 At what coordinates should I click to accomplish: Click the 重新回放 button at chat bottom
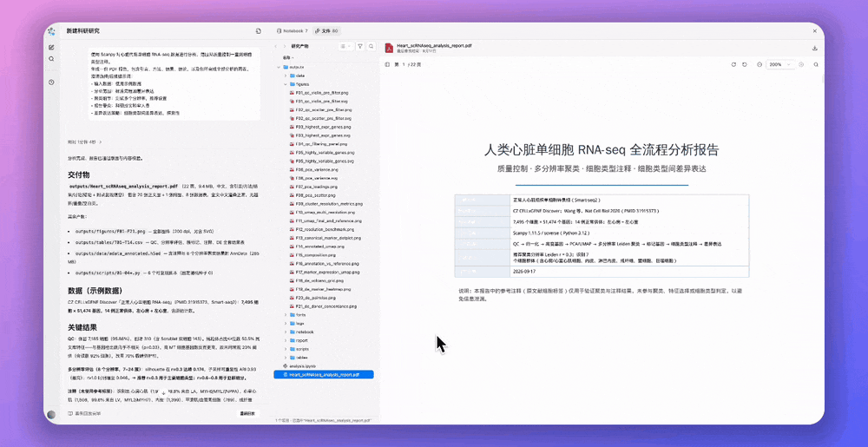[x=248, y=413]
